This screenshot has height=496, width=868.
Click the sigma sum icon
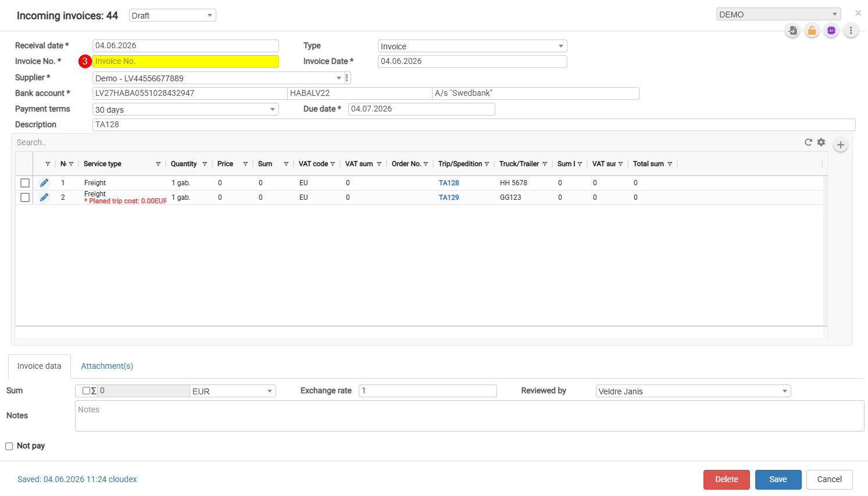(94, 391)
